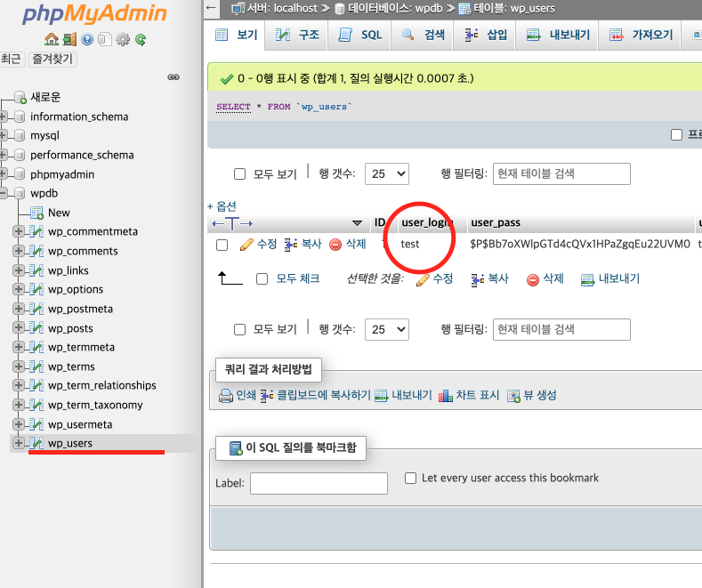This screenshot has width=702, height=588.
Task: Click the phpMyAdmin home icon
Action: 52,39
